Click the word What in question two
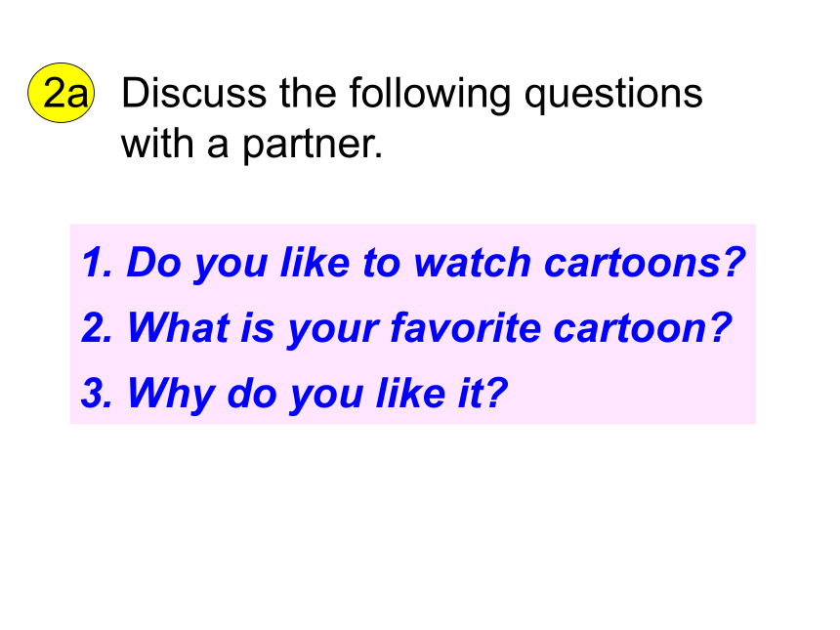The height and width of the screenshot is (630, 840). coord(178,327)
